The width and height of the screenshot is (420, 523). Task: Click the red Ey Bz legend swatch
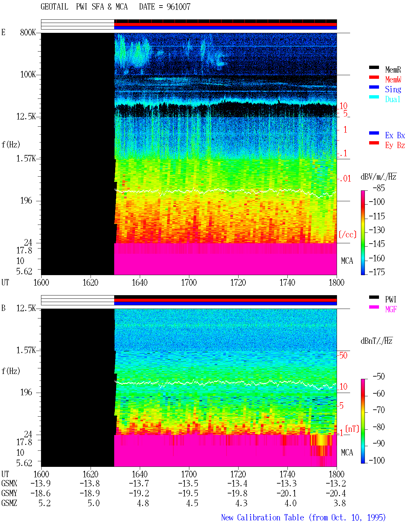pyautogui.click(x=374, y=143)
